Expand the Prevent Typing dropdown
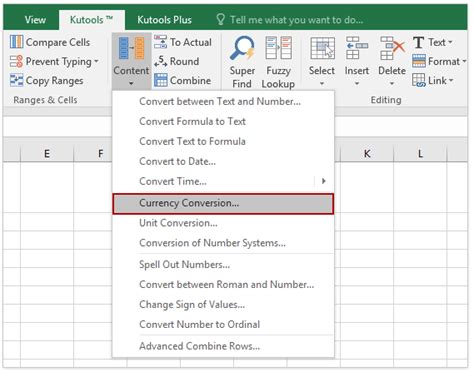 point(96,61)
